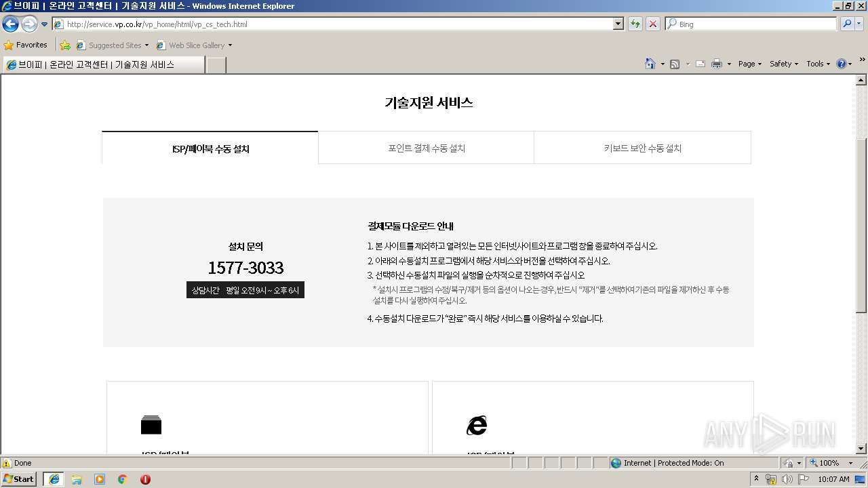The width and height of the screenshot is (868, 488).
Task: Click the vertical scrollbar thumb
Action: [861, 225]
